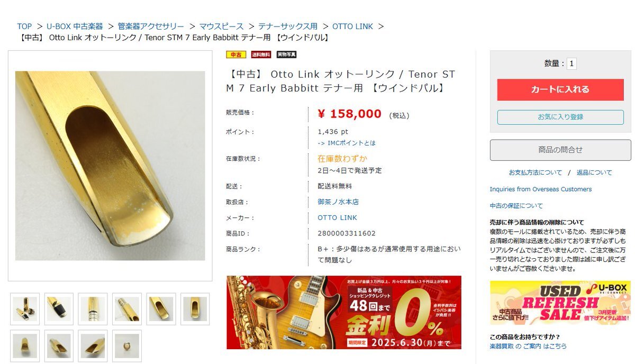The height and width of the screenshot is (364, 635).
Task: Open the IMCポイントとは link
Action: click(347, 143)
